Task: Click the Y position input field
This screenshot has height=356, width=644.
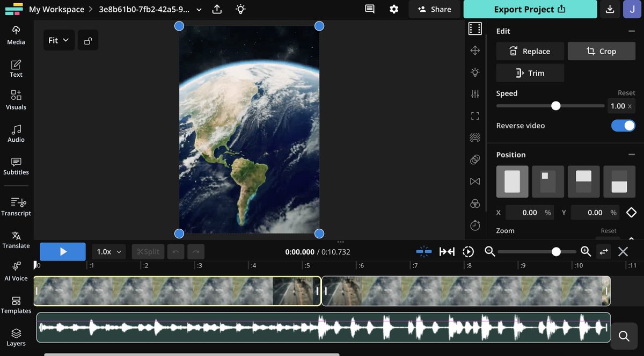Action: pyautogui.click(x=595, y=213)
